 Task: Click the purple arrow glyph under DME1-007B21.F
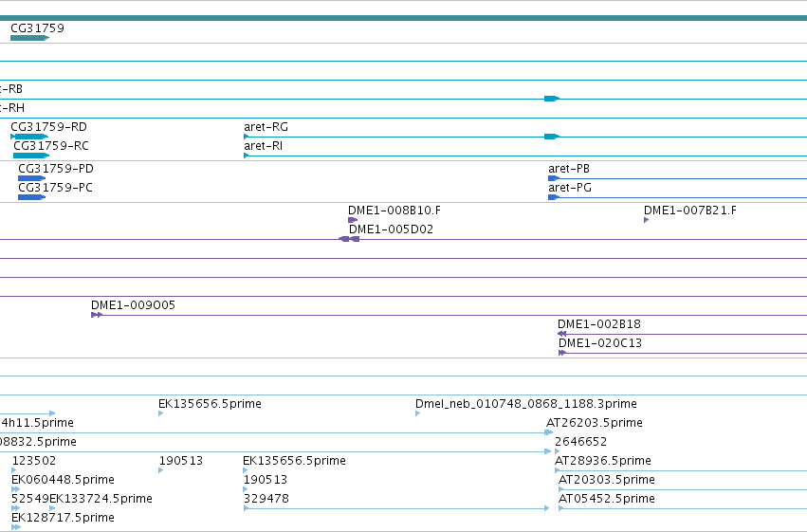tap(646, 220)
